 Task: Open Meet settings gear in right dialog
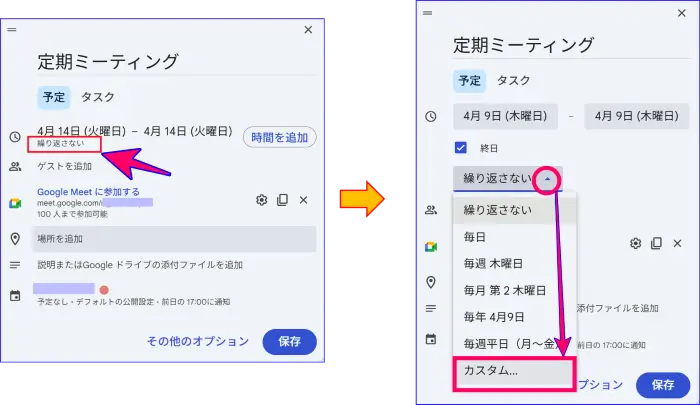click(636, 243)
